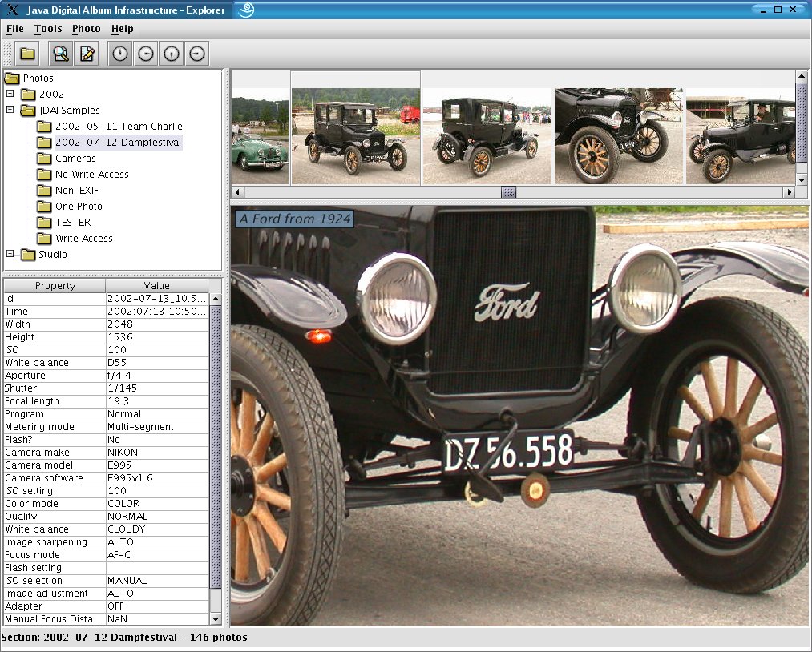Select the Focal length value '19.3'
Viewport: 812px width, 652px height.
157,401
